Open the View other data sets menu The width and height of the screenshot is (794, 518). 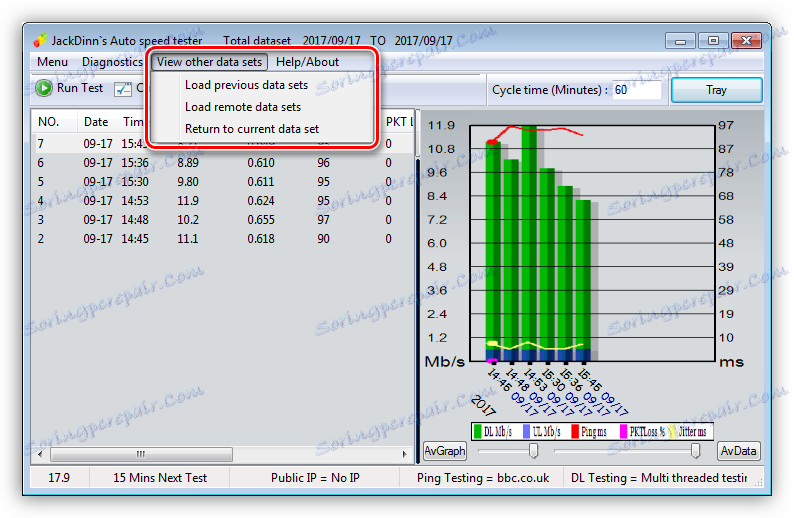pos(209,62)
